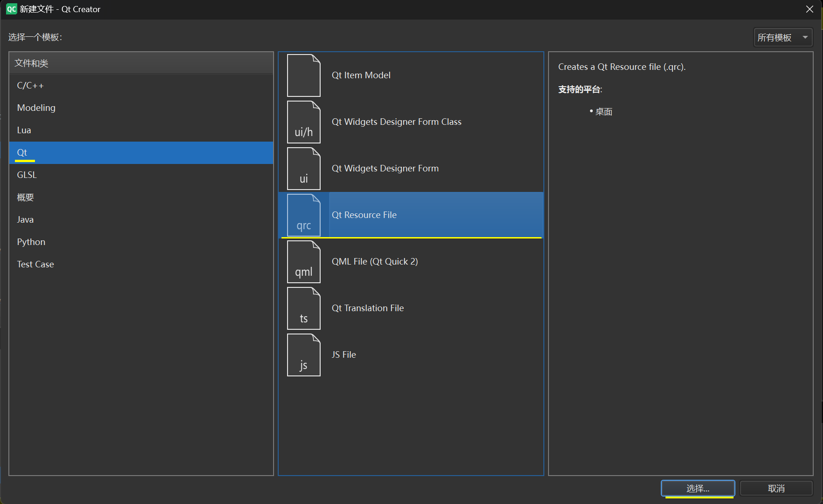The width and height of the screenshot is (823, 504).
Task: Select the Python category
Action: [141, 242]
